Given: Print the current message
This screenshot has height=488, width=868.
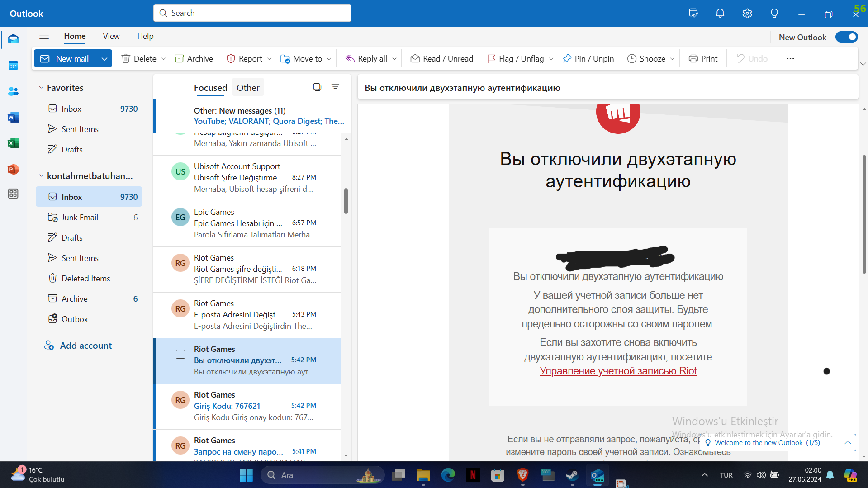Looking at the screenshot, I should (703, 59).
